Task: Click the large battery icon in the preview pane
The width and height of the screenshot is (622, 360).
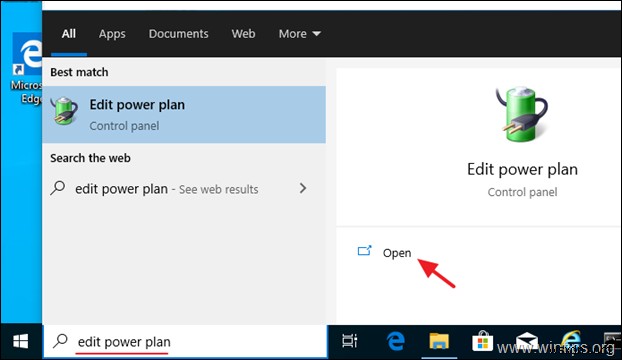Action: pyautogui.click(x=522, y=115)
